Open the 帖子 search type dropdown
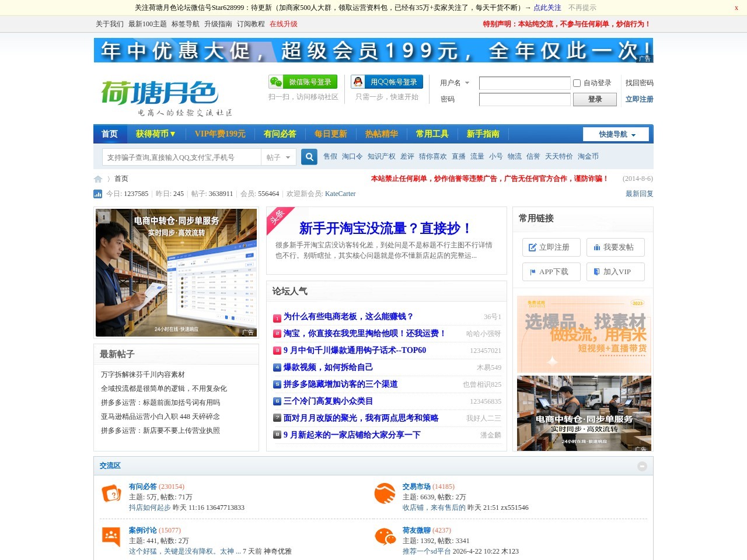 tap(278, 157)
